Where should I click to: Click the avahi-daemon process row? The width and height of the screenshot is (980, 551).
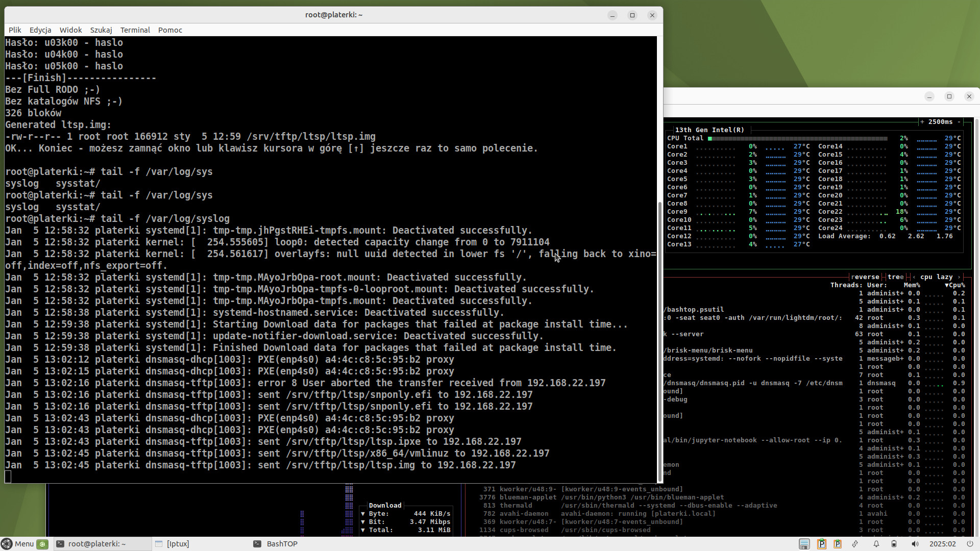coord(722,514)
